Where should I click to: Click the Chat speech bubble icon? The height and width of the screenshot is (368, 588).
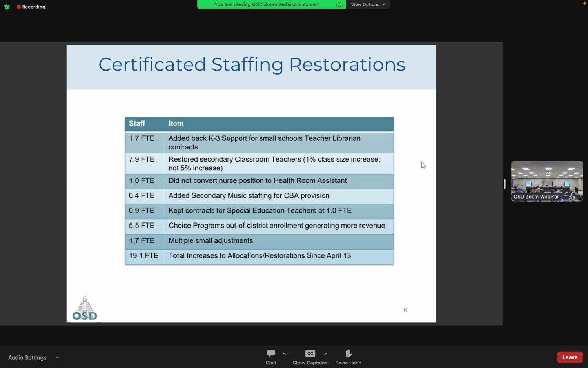point(271,353)
